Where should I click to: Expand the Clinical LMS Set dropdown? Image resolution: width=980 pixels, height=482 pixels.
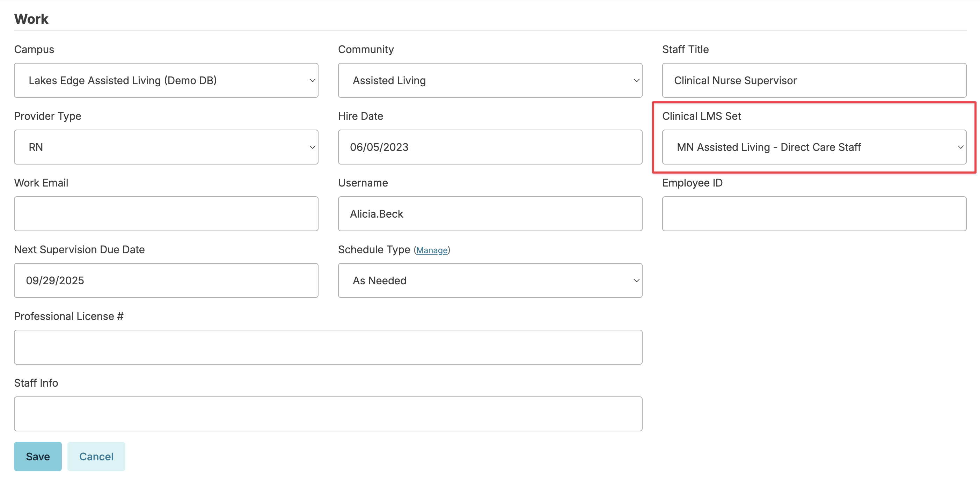pyautogui.click(x=814, y=147)
